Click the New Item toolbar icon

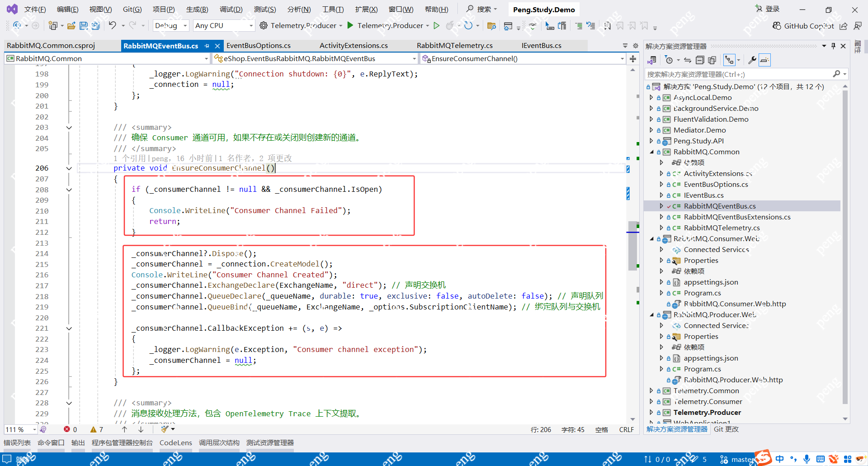53,26
